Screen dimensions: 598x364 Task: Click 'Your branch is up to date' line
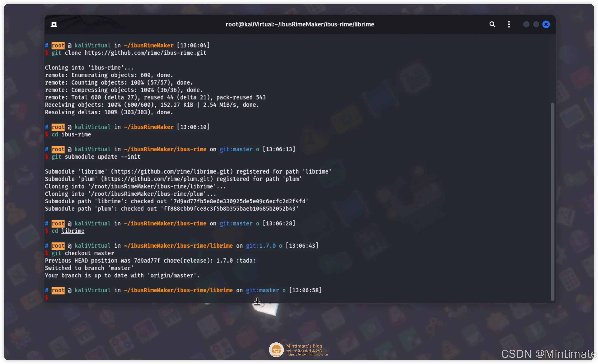point(122,276)
